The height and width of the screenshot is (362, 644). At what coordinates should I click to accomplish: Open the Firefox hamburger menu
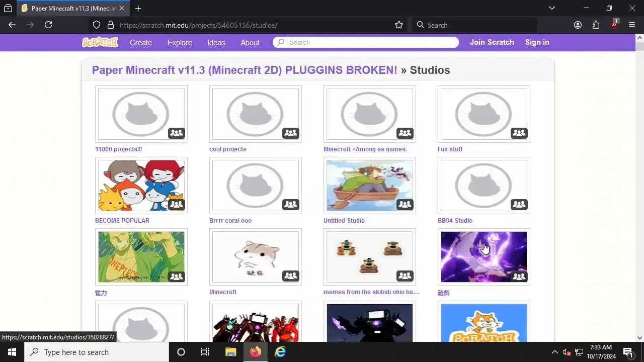632,25
